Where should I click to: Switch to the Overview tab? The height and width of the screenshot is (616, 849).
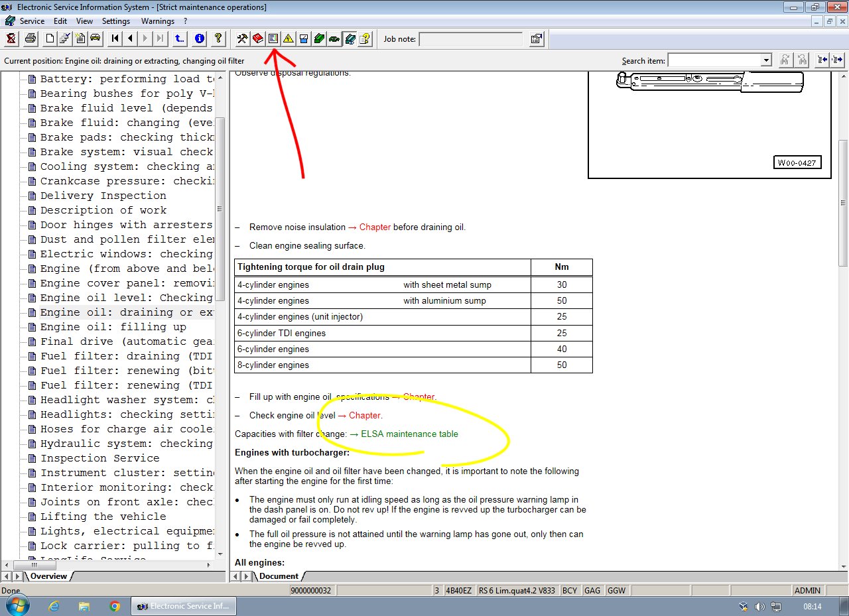tap(48, 576)
